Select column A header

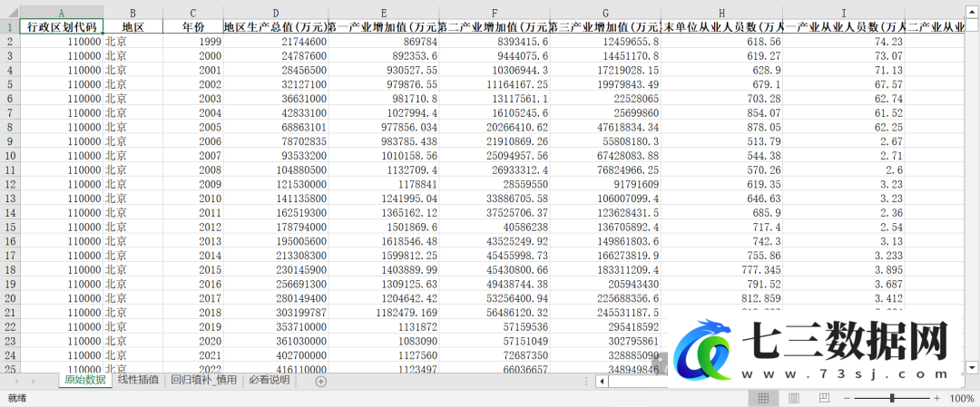(x=62, y=13)
